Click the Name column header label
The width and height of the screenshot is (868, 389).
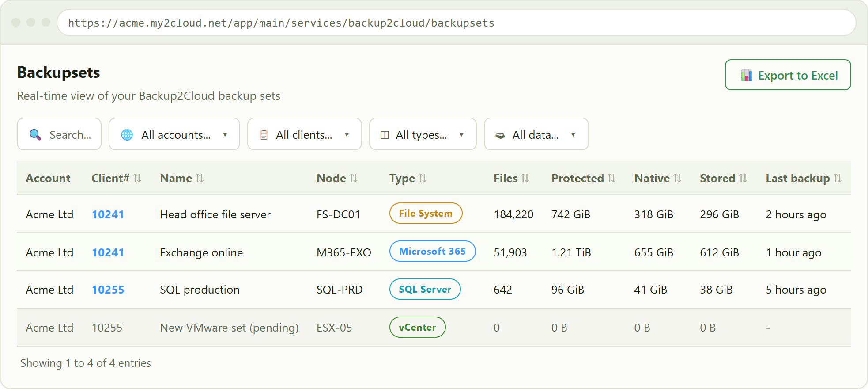click(x=176, y=178)
